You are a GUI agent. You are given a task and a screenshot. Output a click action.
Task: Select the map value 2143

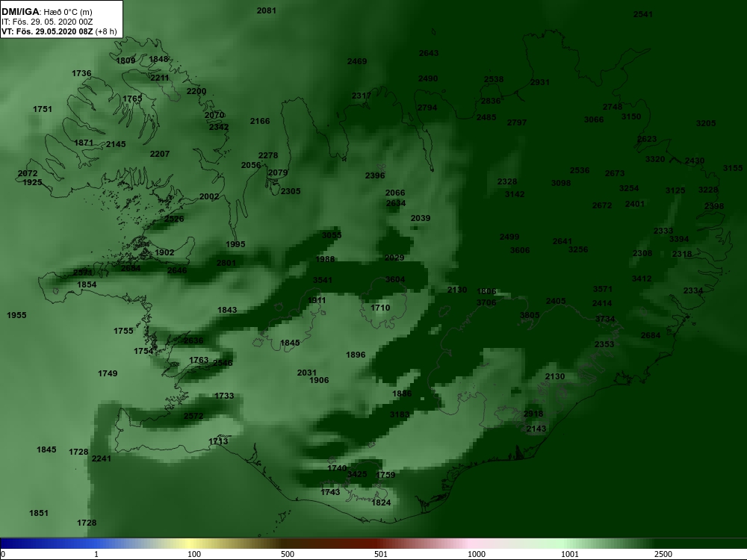click(x=536, y=429)
